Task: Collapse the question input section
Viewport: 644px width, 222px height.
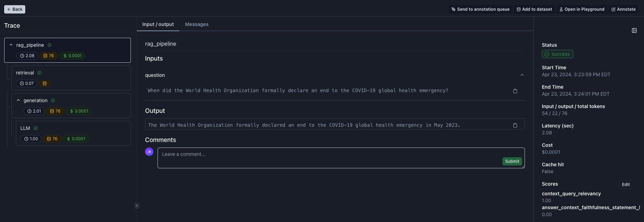Action: pyautogui.click(x=522, y=75)
